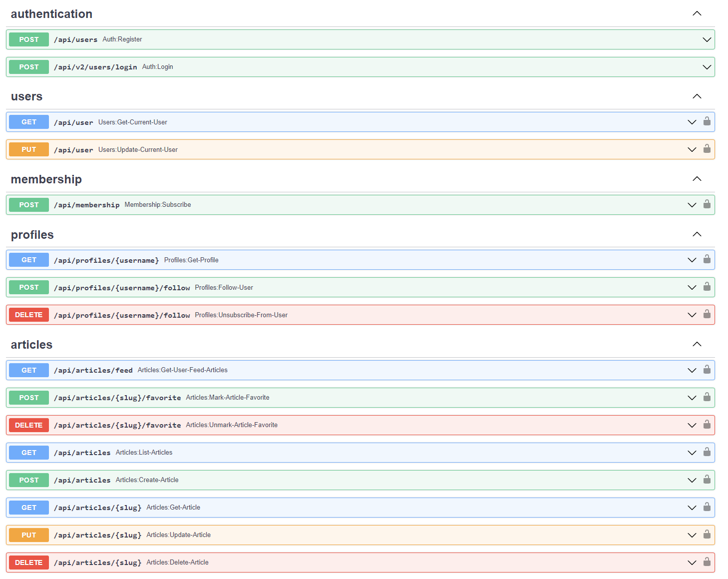Image resolution: width=728 pixels, height=579 pixels.
Task: Click PUT button for Articles:Update-Article
Action: click(x=29, y=535)
